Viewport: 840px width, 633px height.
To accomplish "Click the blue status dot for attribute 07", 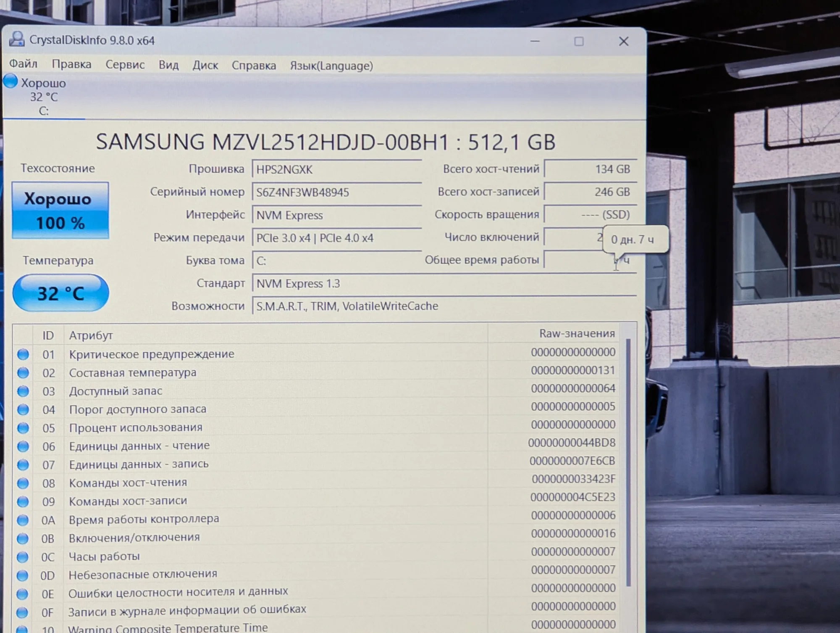I will pyautogui.click(x=23, y=465).
